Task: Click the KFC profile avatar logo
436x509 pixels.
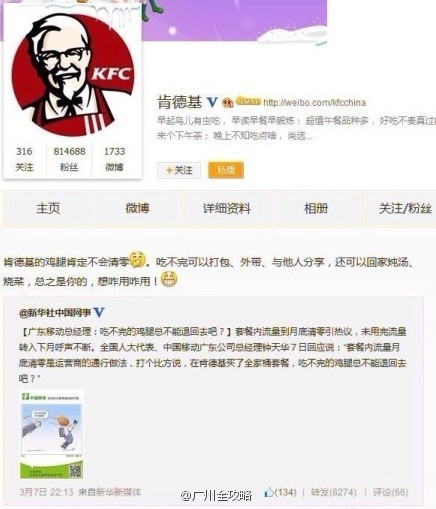Action: (x=73, y=74)
